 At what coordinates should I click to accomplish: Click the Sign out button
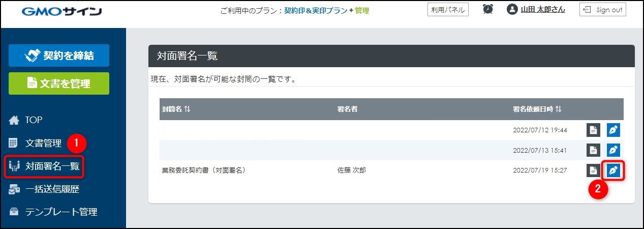pos(602,10)
